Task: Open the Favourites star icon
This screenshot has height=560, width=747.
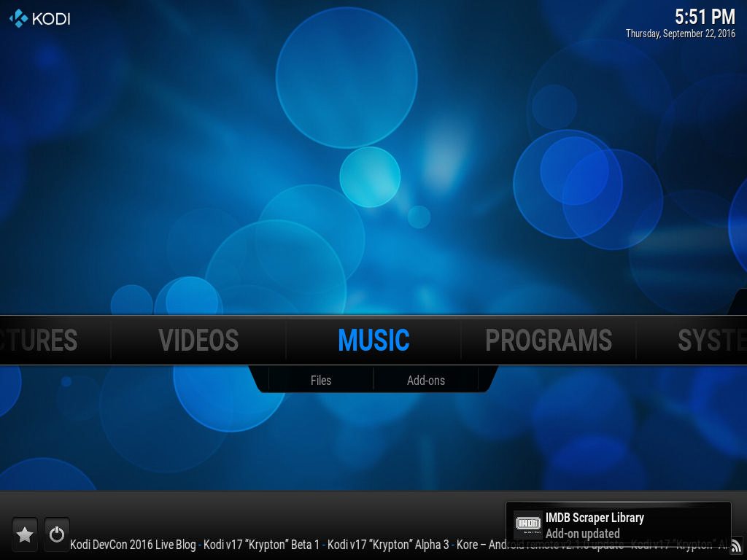Action: [x=25, y=534]
